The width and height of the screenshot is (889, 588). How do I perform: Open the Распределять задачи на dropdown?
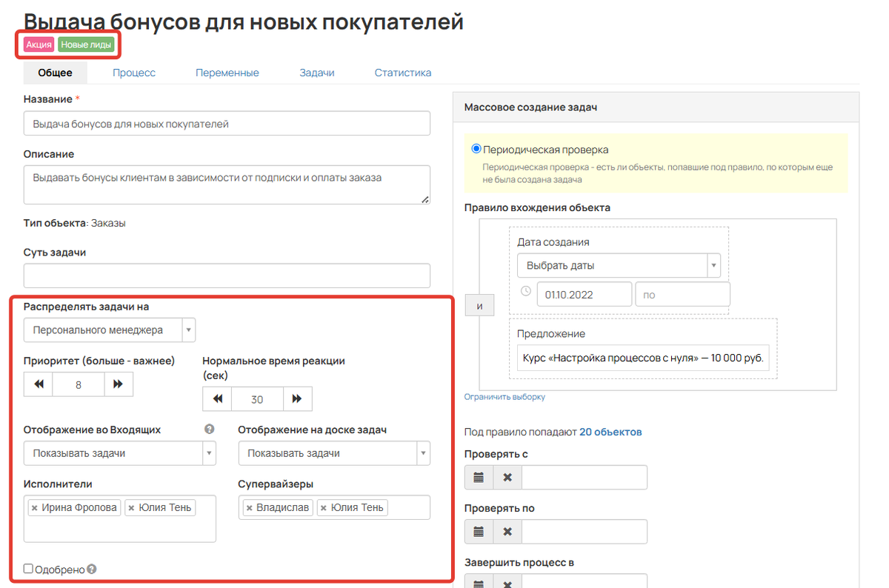[110, 330]
